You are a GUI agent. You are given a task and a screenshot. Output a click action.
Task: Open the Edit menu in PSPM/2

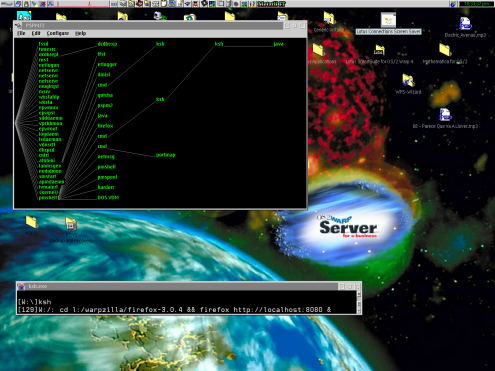pos(36,33)
